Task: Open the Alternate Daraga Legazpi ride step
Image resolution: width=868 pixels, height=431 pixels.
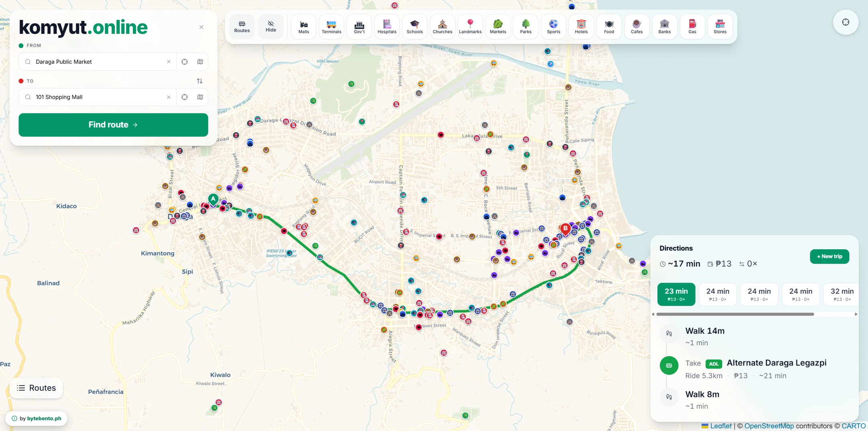Action: coord(755,369)
